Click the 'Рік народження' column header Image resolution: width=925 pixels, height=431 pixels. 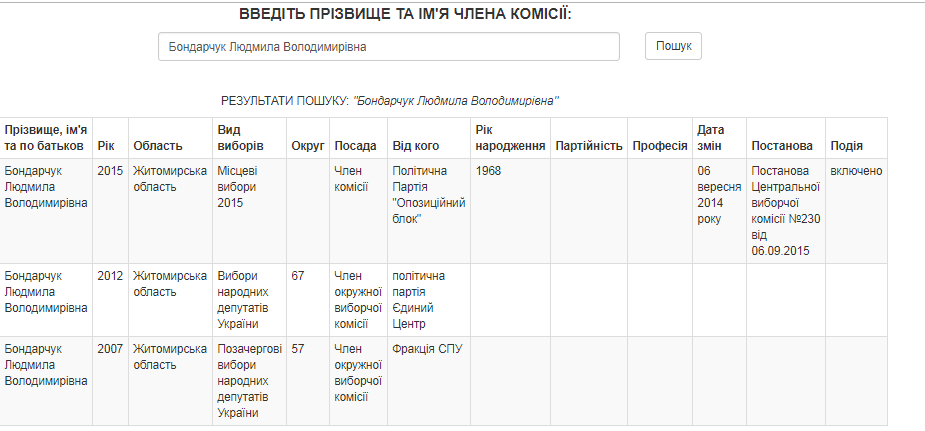[510, 138]
